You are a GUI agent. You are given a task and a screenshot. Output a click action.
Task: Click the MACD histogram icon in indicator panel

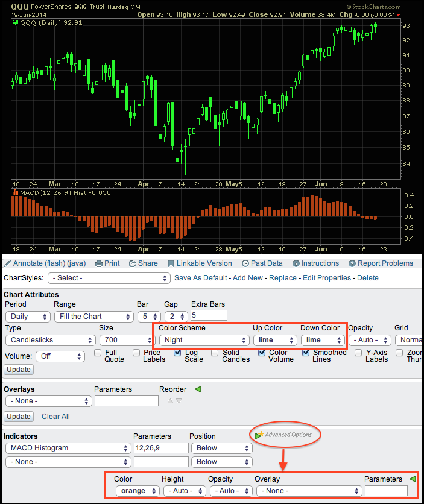pyautogui.click(x=15, y=192)
